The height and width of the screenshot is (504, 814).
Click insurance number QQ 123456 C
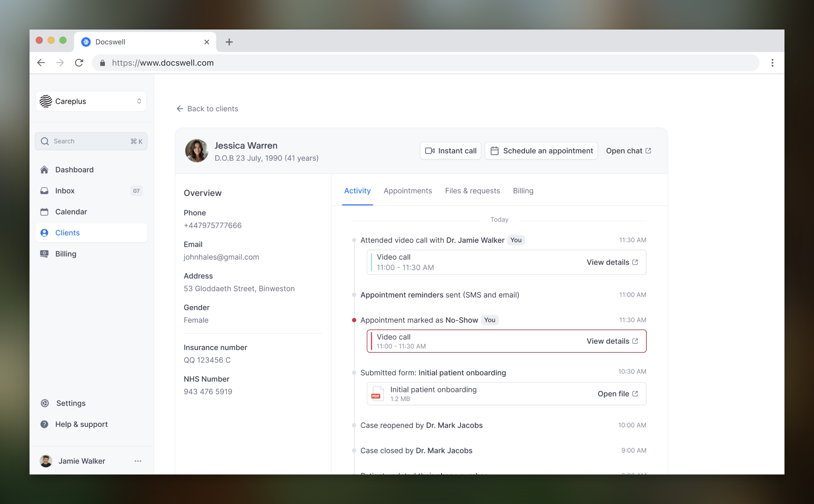point(207,360)
